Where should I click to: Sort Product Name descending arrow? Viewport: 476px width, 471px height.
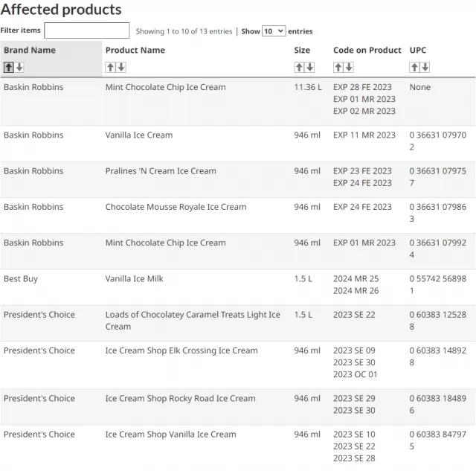pyautogui.click(x=121, y=67)
